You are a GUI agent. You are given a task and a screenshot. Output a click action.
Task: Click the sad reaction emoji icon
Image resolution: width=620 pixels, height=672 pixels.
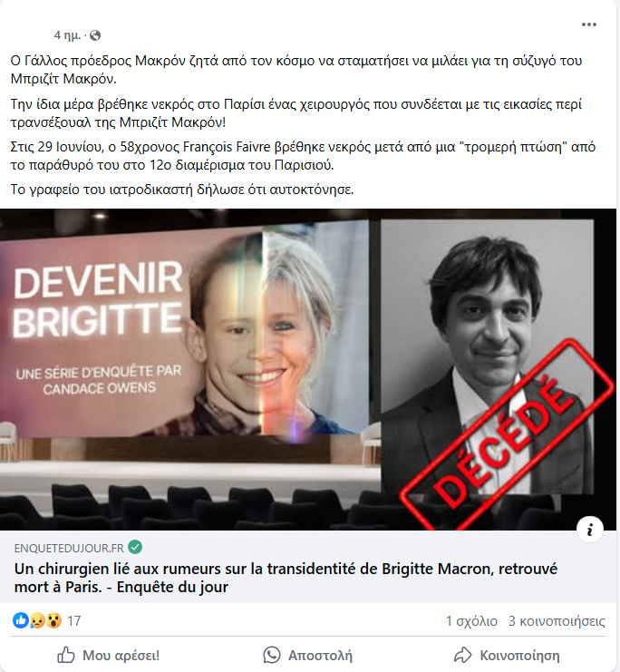(37, 620)
